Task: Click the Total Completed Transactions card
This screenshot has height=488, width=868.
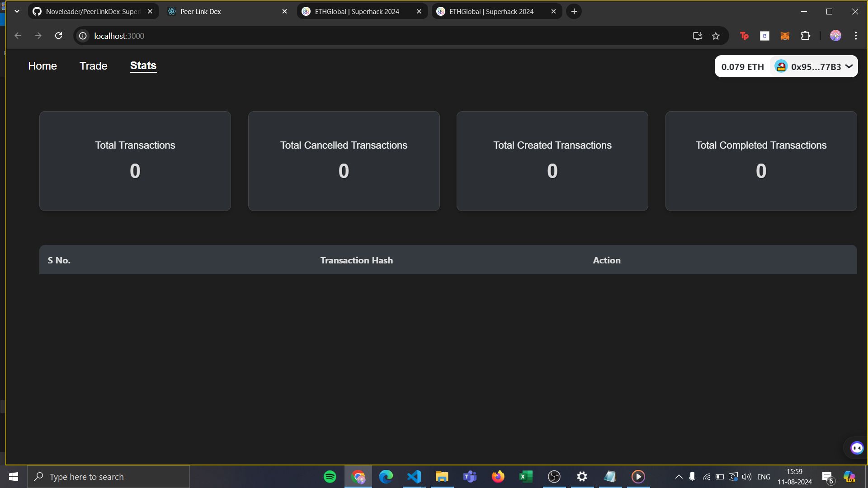Action: coord(761,160)
